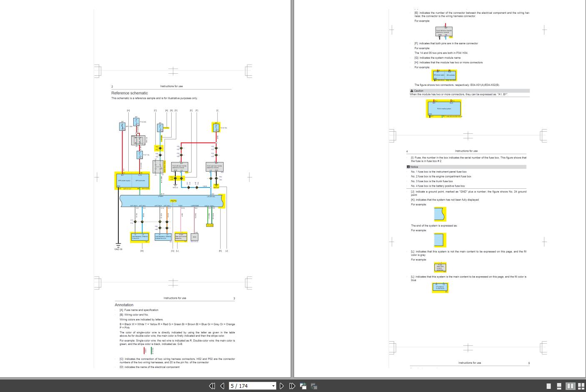Image resolution: width=586 pixels, height=392 pixels.
Task: Click the go-back-to-previous-view icon
Action: (303, 386)
